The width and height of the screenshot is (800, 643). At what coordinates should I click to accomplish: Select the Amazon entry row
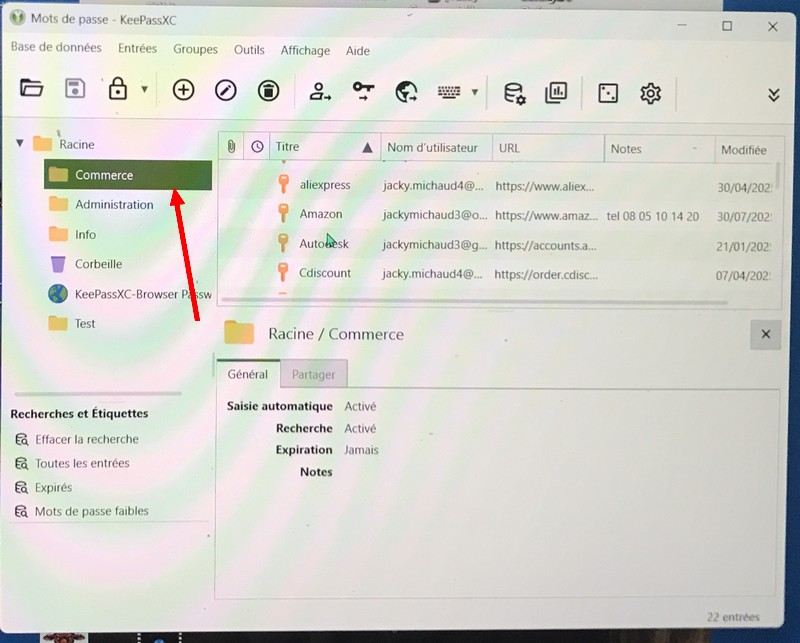pyautogui.click(x=321, y=214)
